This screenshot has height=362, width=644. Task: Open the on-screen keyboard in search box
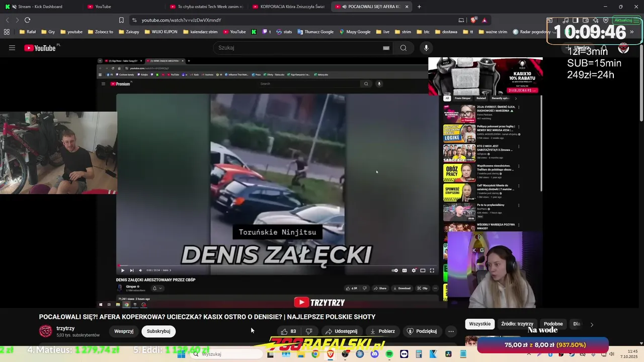386,48
